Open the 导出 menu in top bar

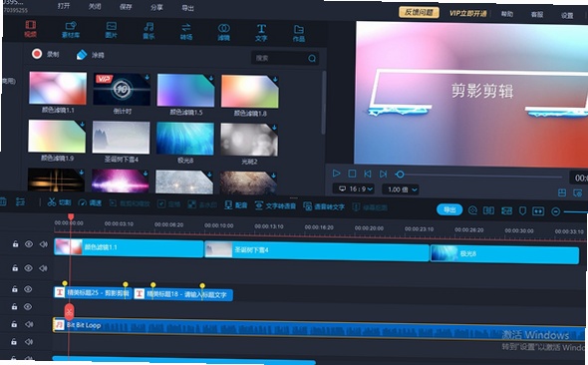[x=187, y=8]
